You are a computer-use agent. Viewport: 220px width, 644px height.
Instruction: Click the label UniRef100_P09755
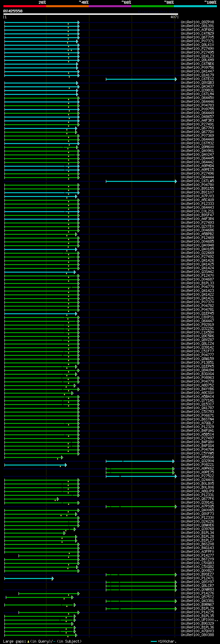[x=197, y=109]
